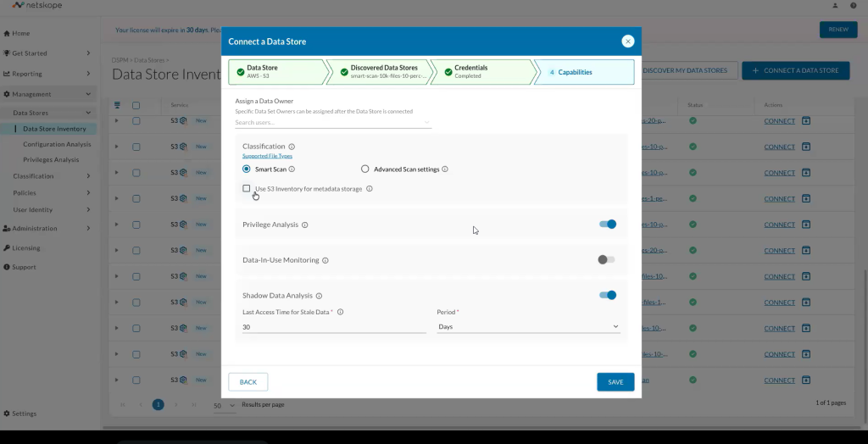Toggle the Data-In-Use Monitoring switch
Screen dimensions: 868x444
tap(607, 259)
